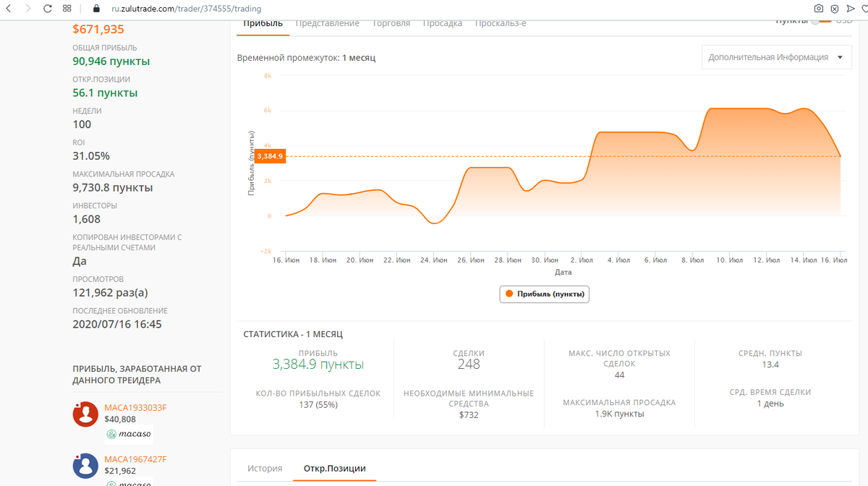Click the ROI value 31.05%

pyautogui.click(x=91, y=156)
